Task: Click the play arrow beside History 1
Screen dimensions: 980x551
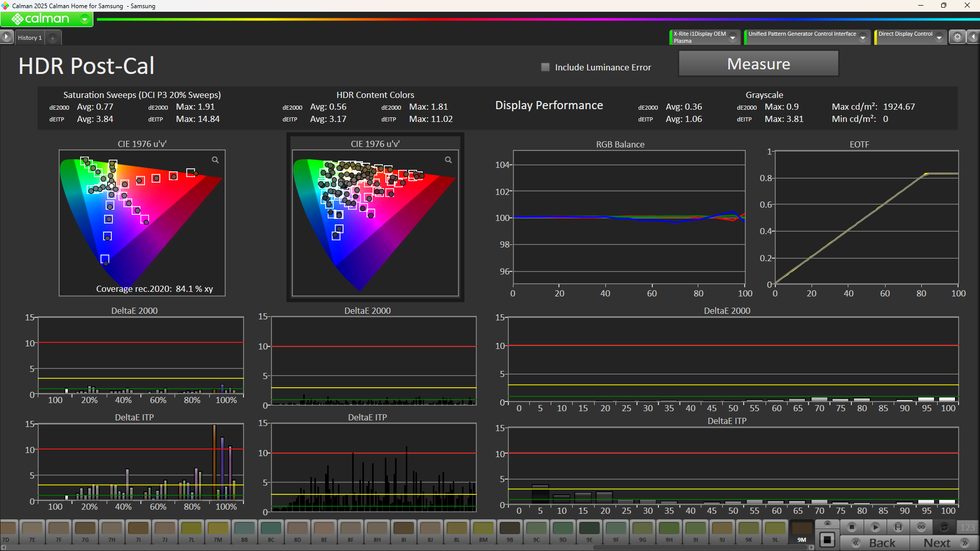Action: point(6,37)
